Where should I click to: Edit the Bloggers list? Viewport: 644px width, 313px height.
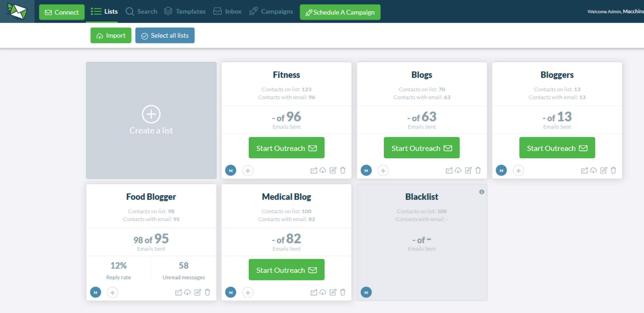click(x=604, y=170)
